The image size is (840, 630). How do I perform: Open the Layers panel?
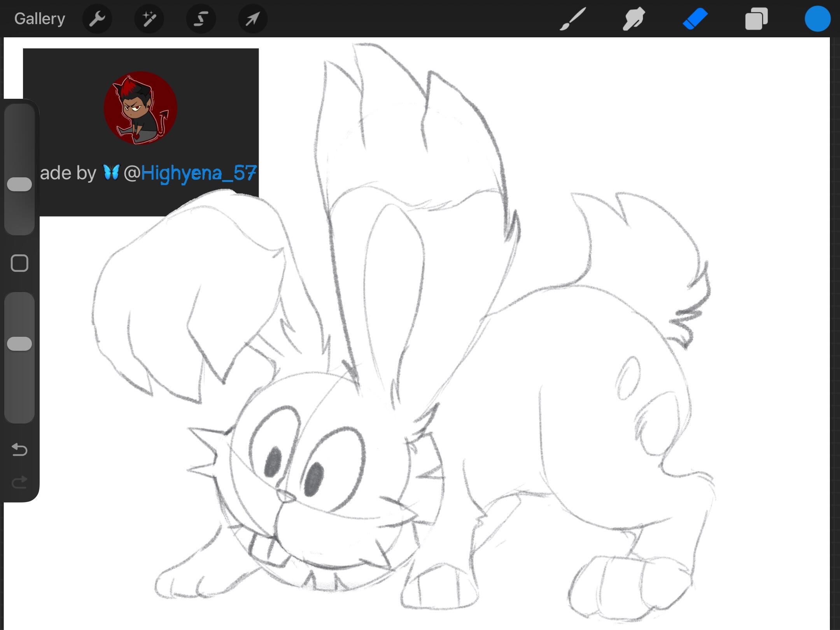pos(756,19)
